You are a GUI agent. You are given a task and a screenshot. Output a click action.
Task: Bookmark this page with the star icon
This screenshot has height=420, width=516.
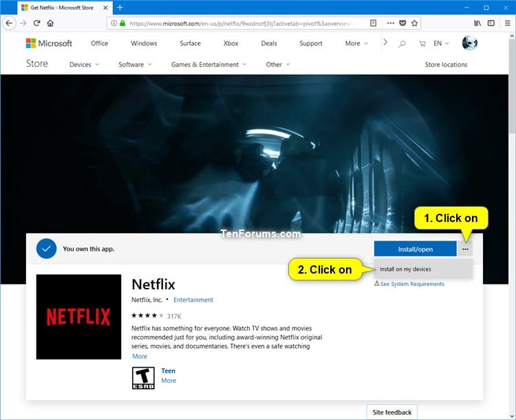tap(414, 23)
